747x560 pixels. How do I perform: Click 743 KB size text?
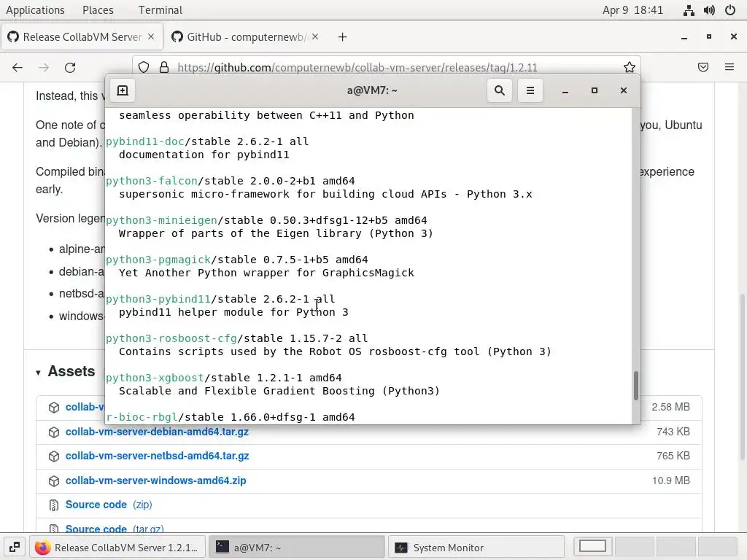[673, 432]
